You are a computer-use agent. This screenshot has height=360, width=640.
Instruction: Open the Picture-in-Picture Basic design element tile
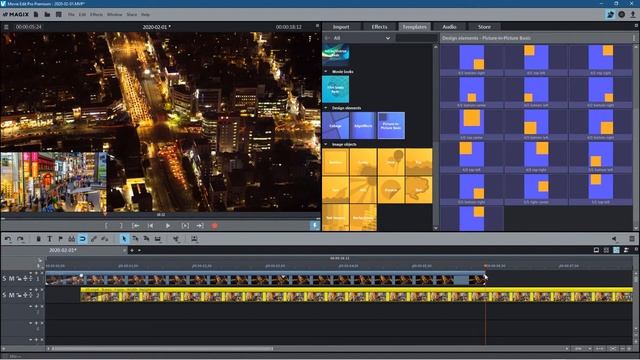[x=391, y=125]
